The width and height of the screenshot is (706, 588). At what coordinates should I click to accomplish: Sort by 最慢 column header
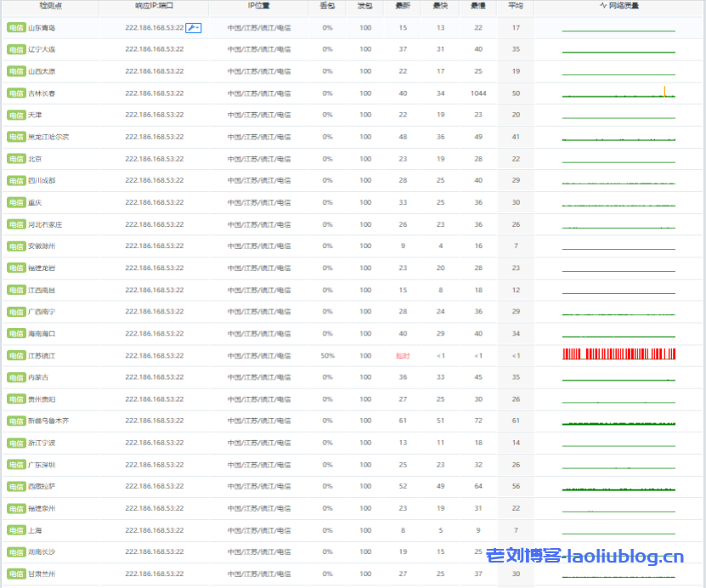pos(478,6)
